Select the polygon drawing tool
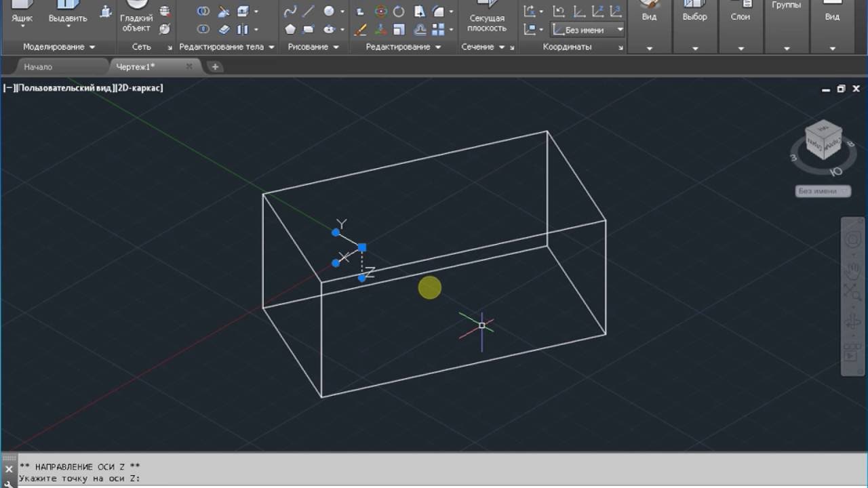This screenshot has width=868, height=488. (x=290, y=29)
